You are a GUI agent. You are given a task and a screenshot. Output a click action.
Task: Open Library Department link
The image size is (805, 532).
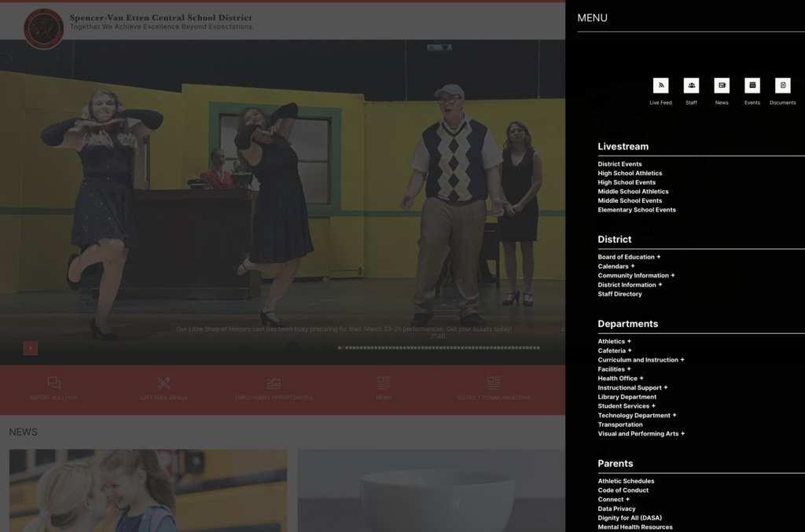tap(627, 397)
